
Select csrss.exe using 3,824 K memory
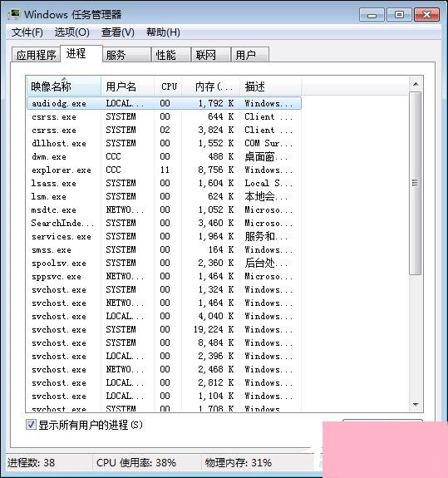click(164, 131)
